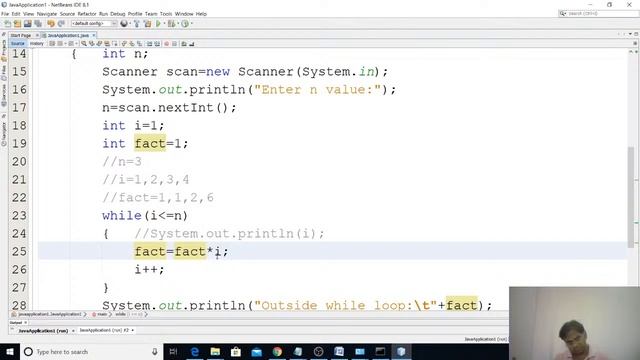Click the Save All toolbar icon
The width and height of the screenshot is (640, 360).
tap(38, 24)
